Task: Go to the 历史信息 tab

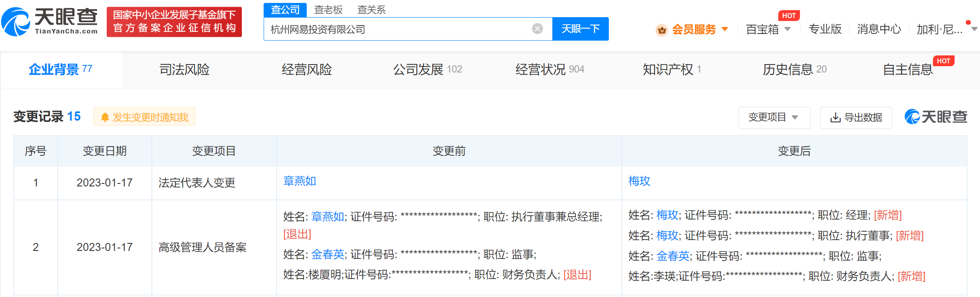Action: (x=788, y=70)
